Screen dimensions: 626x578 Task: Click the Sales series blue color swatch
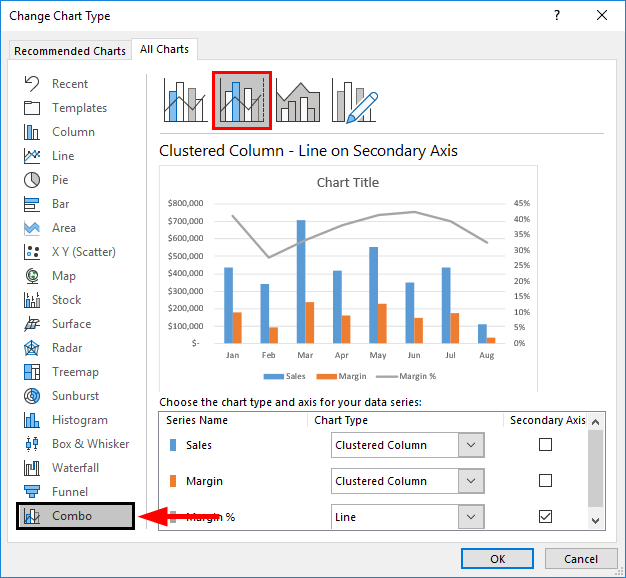[x=173, y=445]
